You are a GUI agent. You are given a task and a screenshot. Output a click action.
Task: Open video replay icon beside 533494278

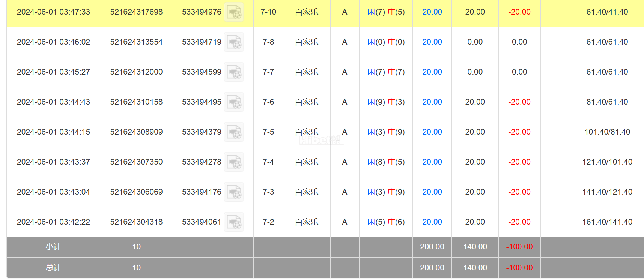click(234, 162)
